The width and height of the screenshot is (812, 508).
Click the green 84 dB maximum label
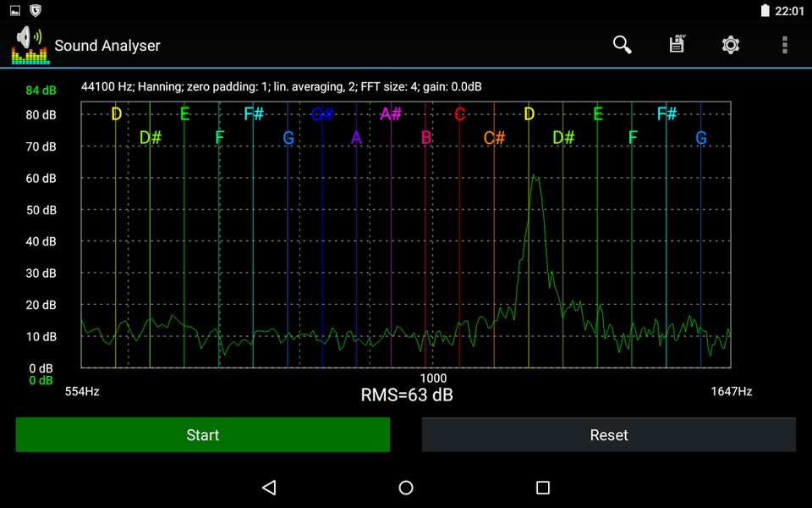(41, 91)
